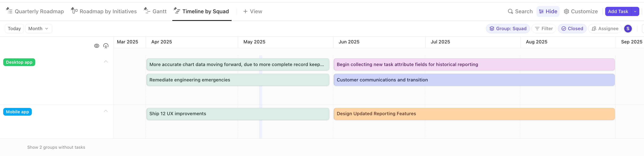Click the collapse-all groups icon
This screenshot has height=156, width=644.
106,46
